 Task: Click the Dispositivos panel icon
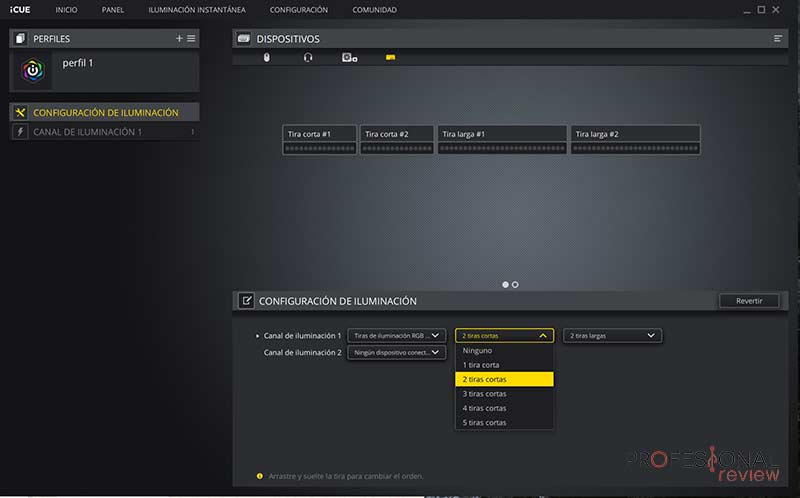point(244,39)
